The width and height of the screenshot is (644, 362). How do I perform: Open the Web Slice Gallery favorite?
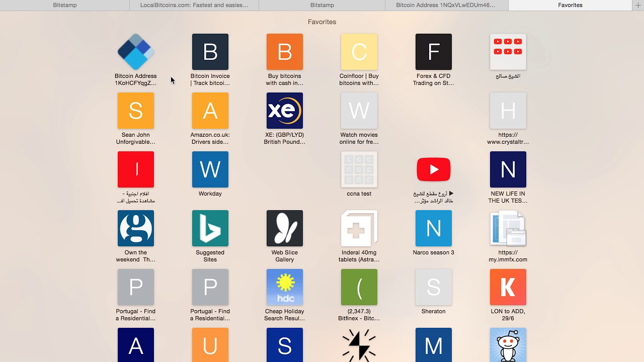(285, 228)
